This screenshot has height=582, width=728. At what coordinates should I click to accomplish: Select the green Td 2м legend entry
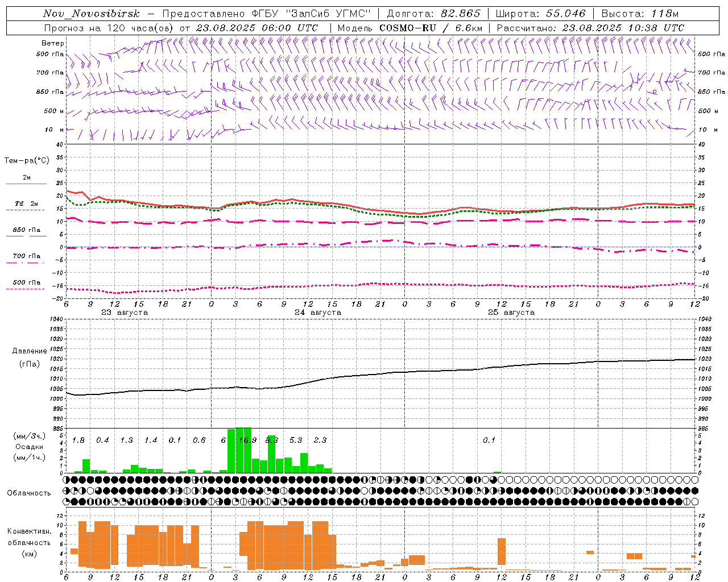[26, 206]
